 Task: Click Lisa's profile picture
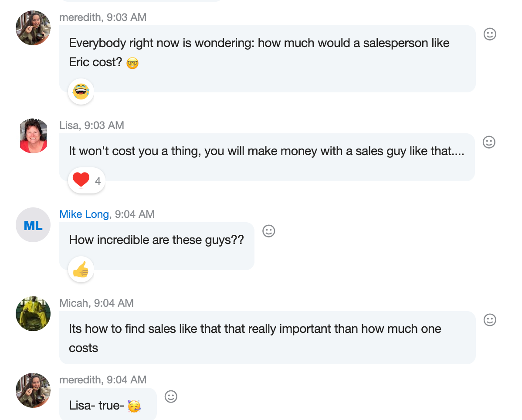tap(33, 136)
